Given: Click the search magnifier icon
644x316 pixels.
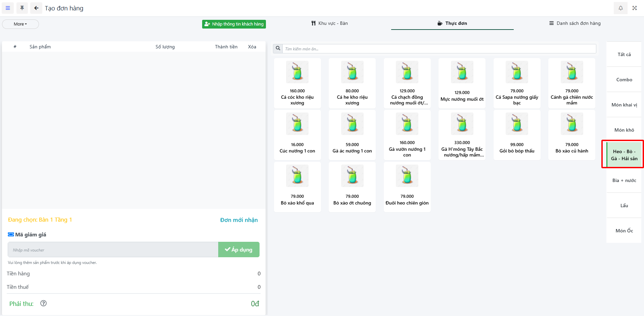Looking at the screenshot, I should (278, 48).
